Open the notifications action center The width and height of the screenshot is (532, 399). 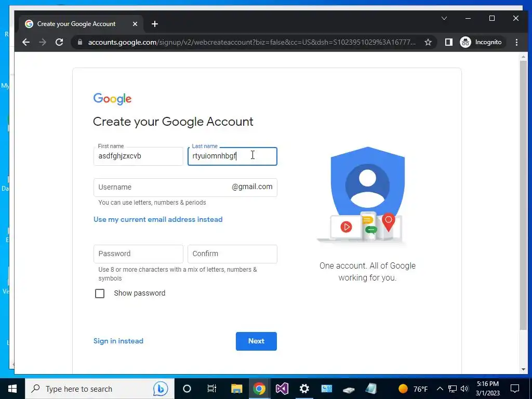515,389
